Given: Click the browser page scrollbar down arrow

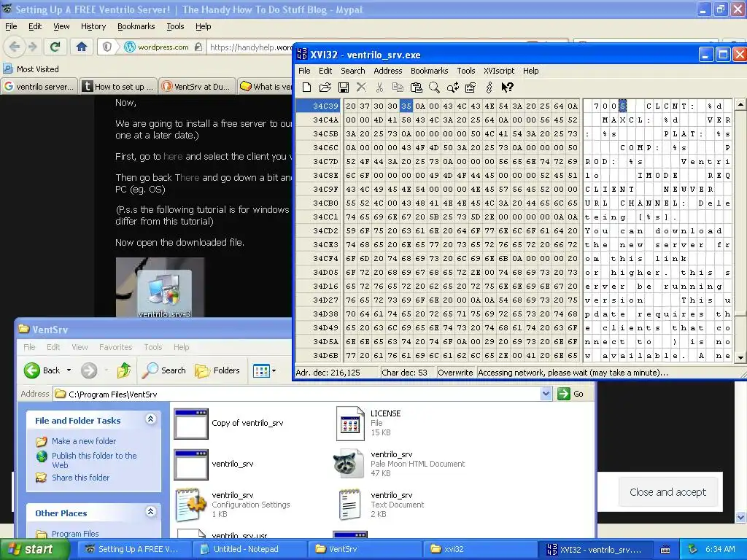Looking at the screenshot, I should (741, 517).
